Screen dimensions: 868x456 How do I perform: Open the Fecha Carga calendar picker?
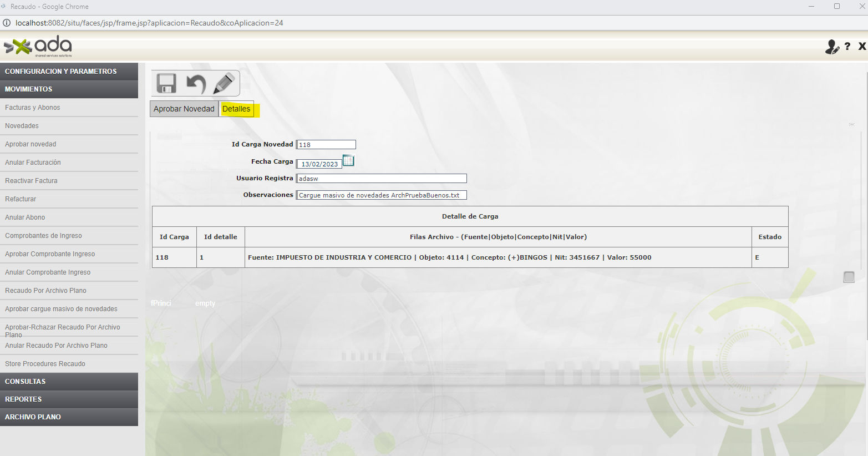(348, 161)
